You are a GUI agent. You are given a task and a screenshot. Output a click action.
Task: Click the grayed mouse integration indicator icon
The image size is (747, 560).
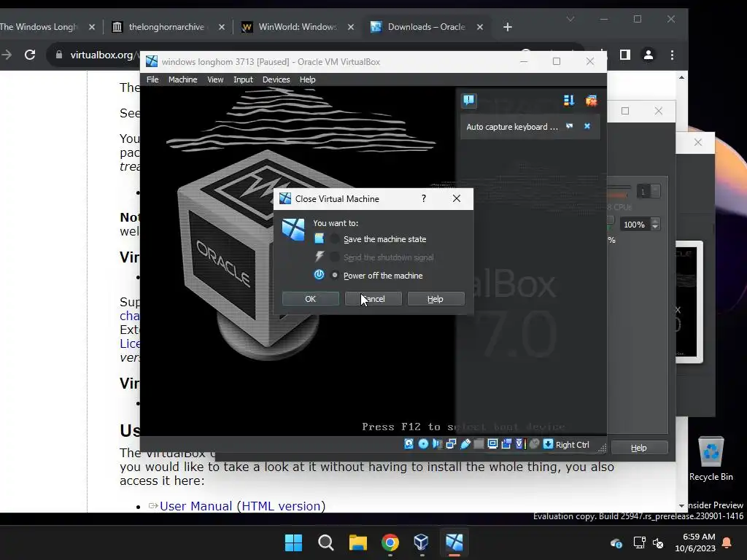tap(534, 444)
